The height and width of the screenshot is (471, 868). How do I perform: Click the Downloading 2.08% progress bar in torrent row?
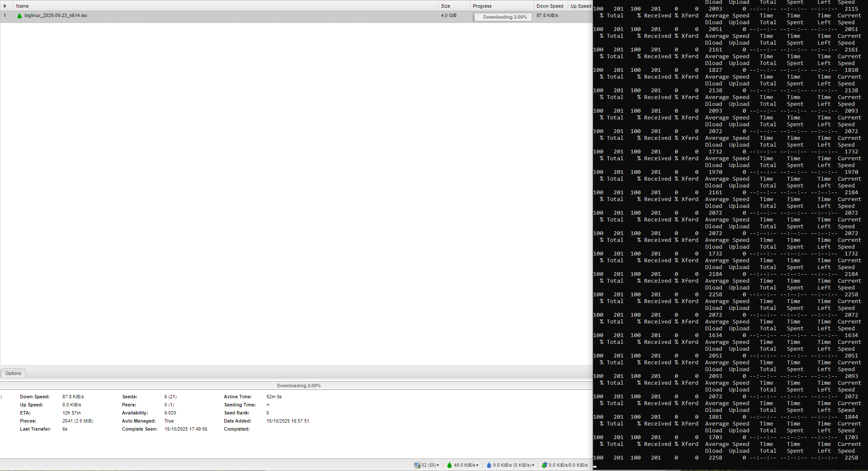click(x=503, y=17)
